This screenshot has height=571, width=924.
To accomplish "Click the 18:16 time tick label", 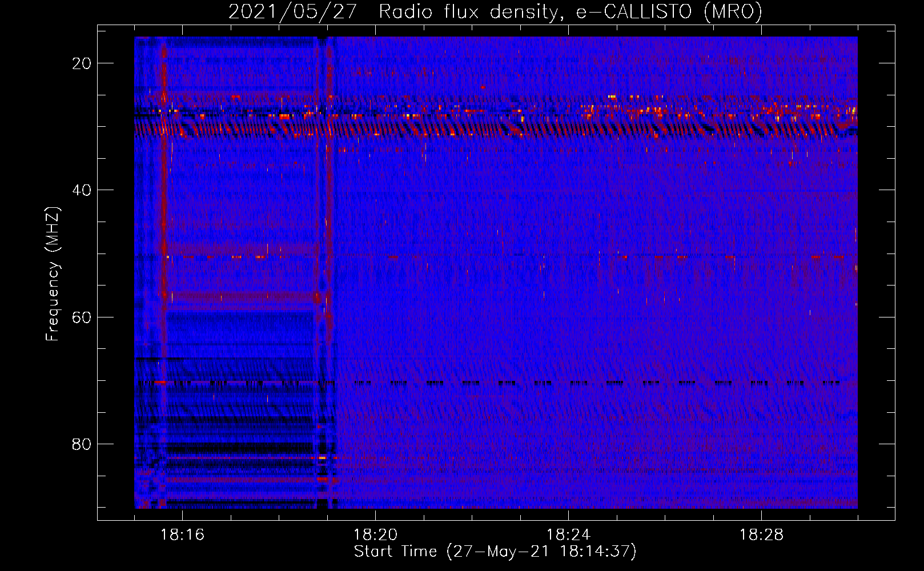I will [182, 535].
